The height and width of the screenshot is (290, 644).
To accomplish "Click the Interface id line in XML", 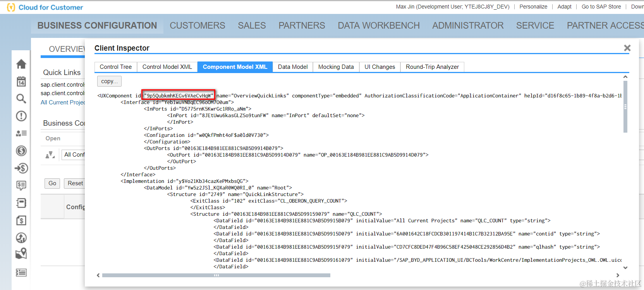I will click(x=177, y=102).
